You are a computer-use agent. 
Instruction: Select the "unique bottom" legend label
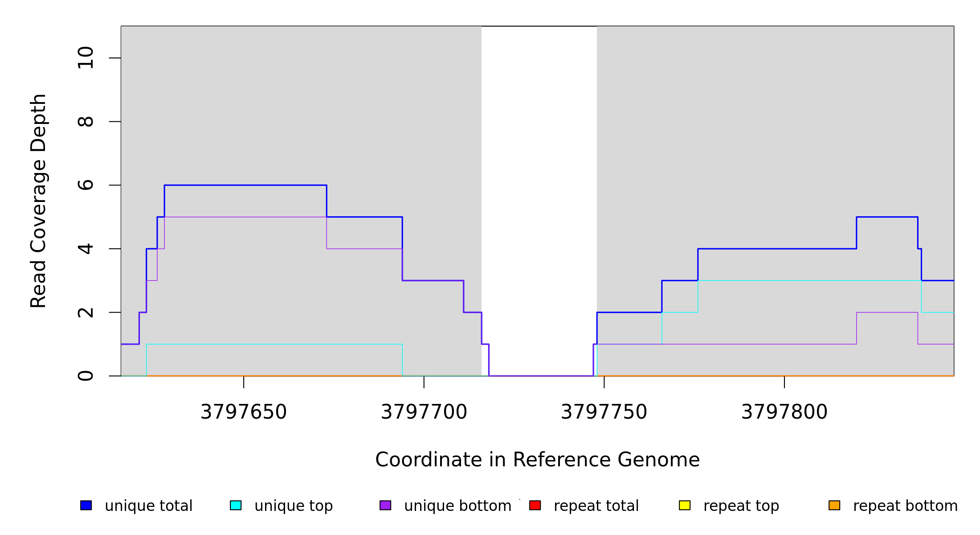[457, 506]
